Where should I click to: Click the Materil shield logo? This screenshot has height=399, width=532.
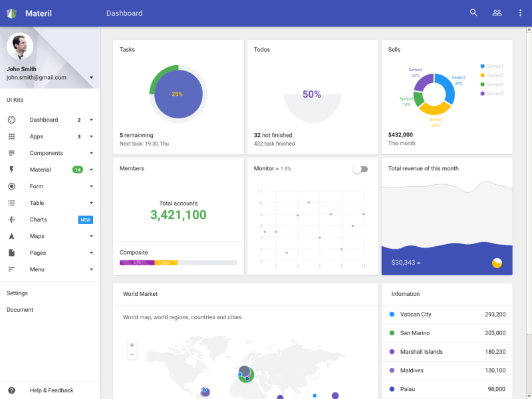point(11,13)
